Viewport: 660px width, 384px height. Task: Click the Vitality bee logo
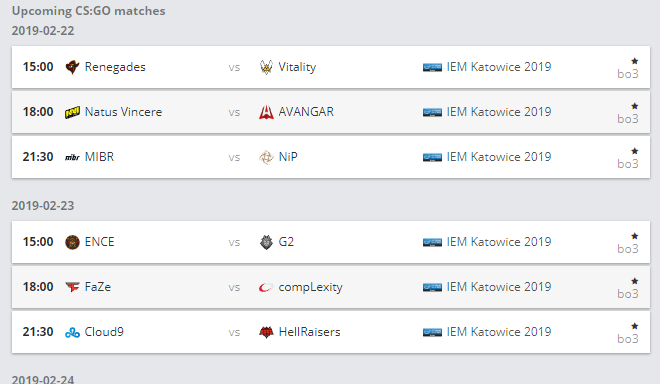(x=266, y=67)
